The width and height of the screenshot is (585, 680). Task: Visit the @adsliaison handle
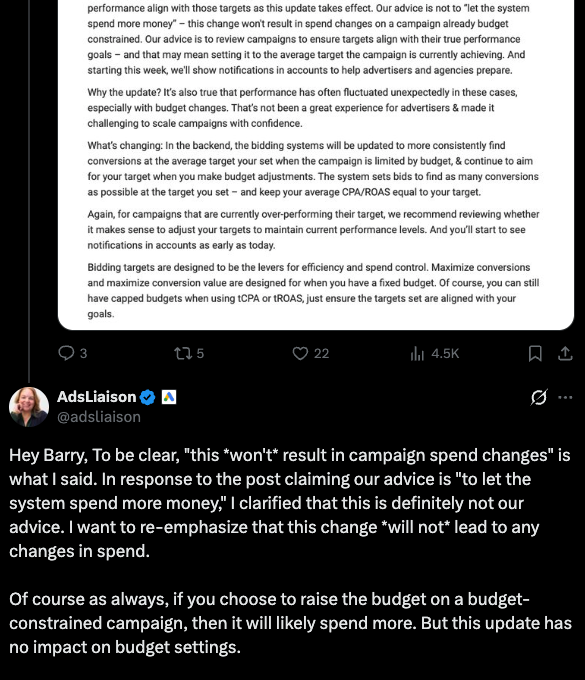(x=99, y=417)
